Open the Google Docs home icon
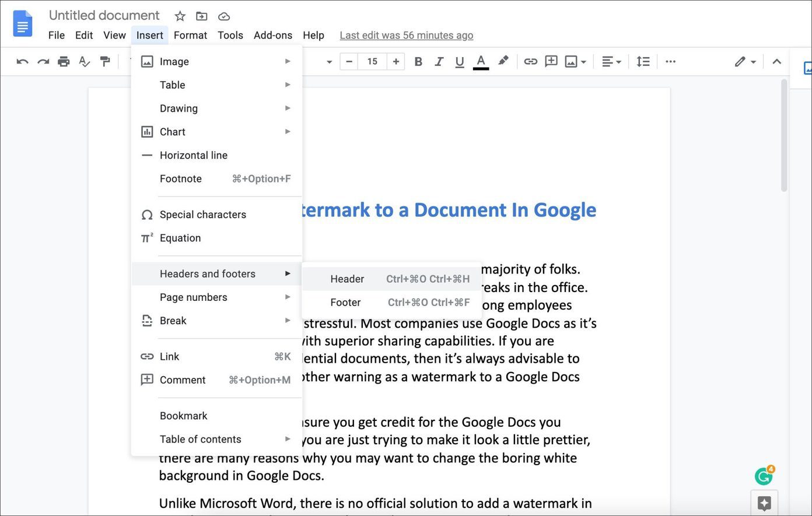The height and width of the screenshot is (516, 812). coord(22,24)
